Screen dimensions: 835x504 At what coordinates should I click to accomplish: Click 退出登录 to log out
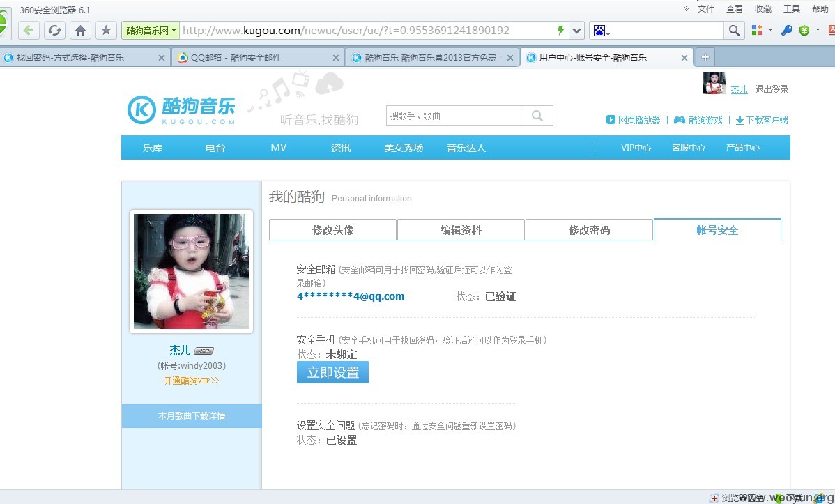[x=772, y=89]
